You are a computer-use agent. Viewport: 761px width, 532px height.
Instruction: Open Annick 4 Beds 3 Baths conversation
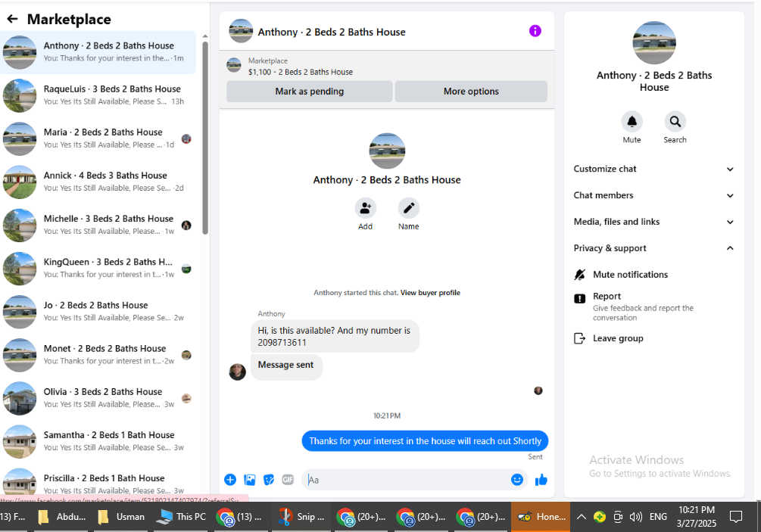pos(98,182)
